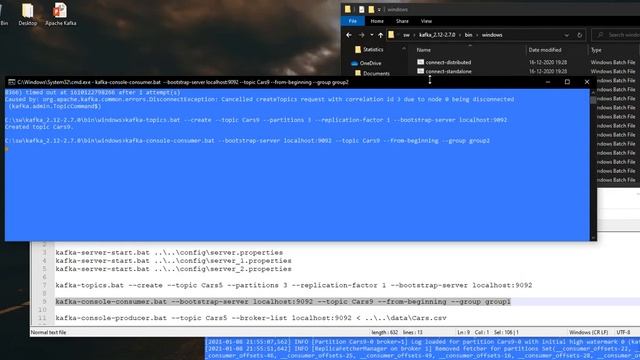The height and width of the screenshot is (360, 640).
Task: Click the Back arrow in File Explorer
Action: (x=349, y=35)
